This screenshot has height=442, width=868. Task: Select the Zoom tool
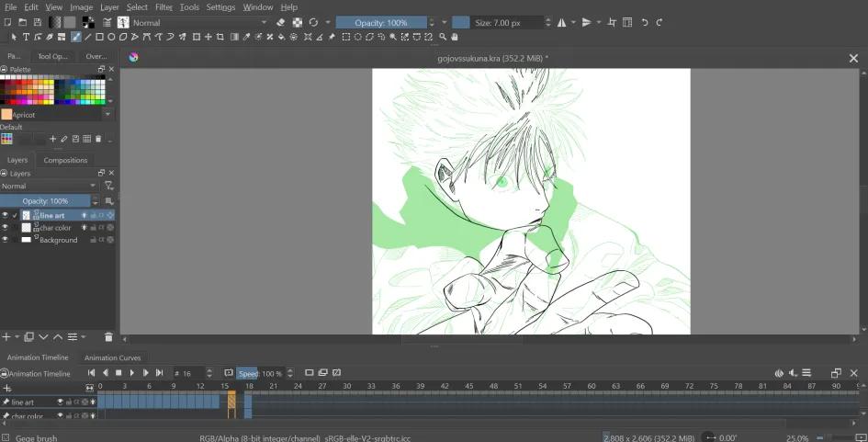443,37
